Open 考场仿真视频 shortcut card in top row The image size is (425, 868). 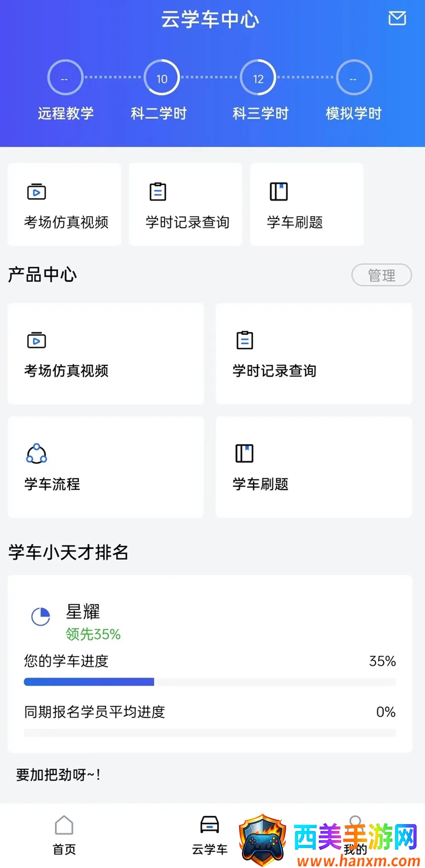65,204
